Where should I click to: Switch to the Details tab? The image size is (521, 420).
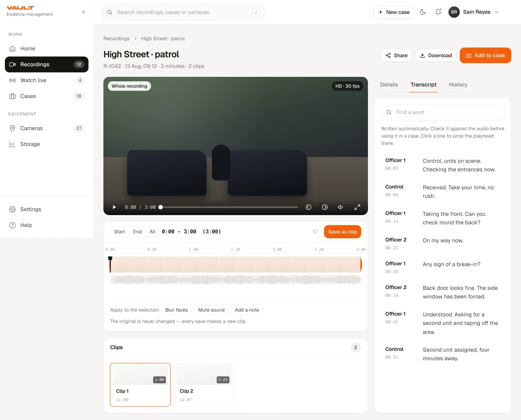click(x=389, y=85)
